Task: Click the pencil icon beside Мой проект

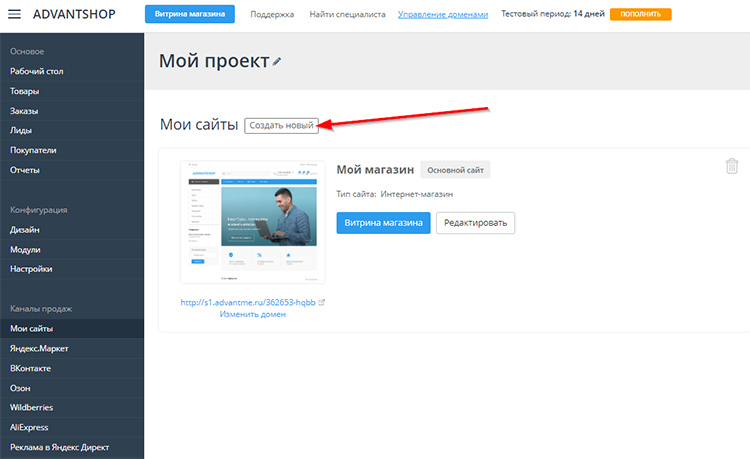Action: (x=278, y=62)
